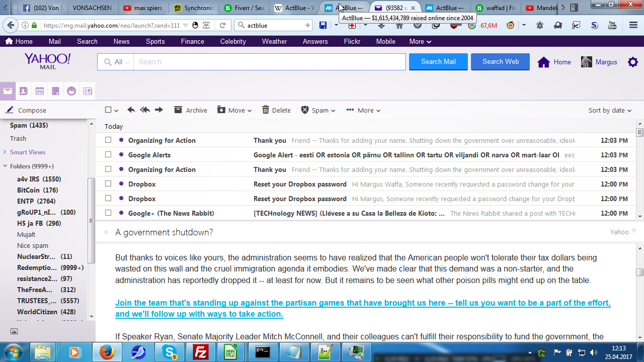Open the Mail inbox icon tab
Viewport: 644px width, 362px height.
(8, 91)
